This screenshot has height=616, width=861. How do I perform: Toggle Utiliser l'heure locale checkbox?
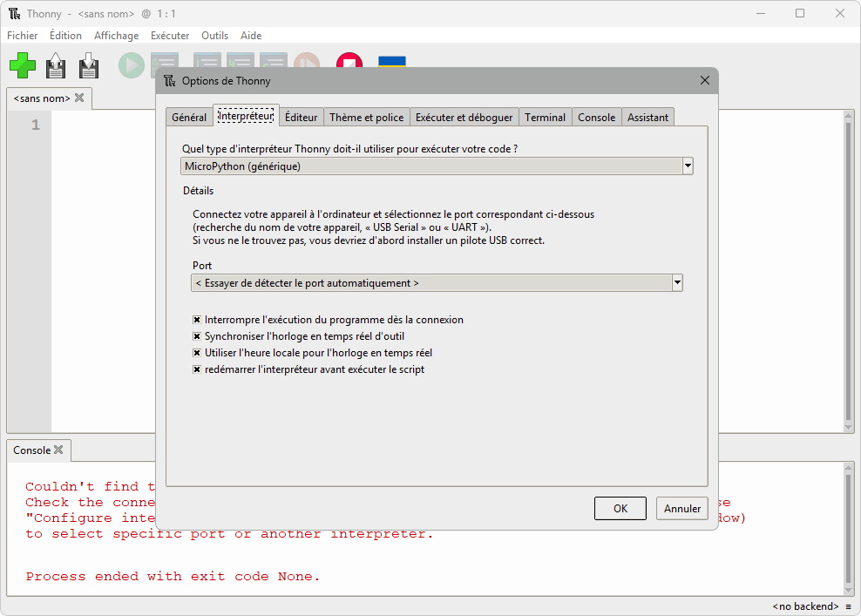[x=197, y=353]
